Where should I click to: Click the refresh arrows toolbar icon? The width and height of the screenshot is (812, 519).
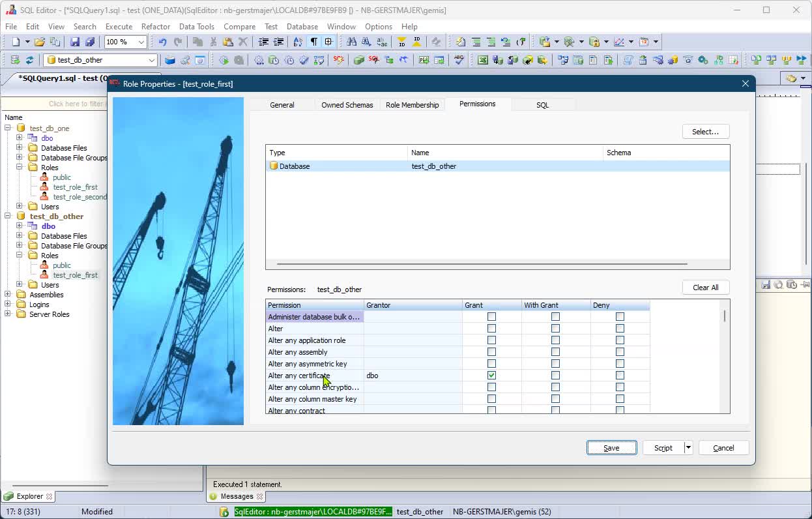coord(29,60)
